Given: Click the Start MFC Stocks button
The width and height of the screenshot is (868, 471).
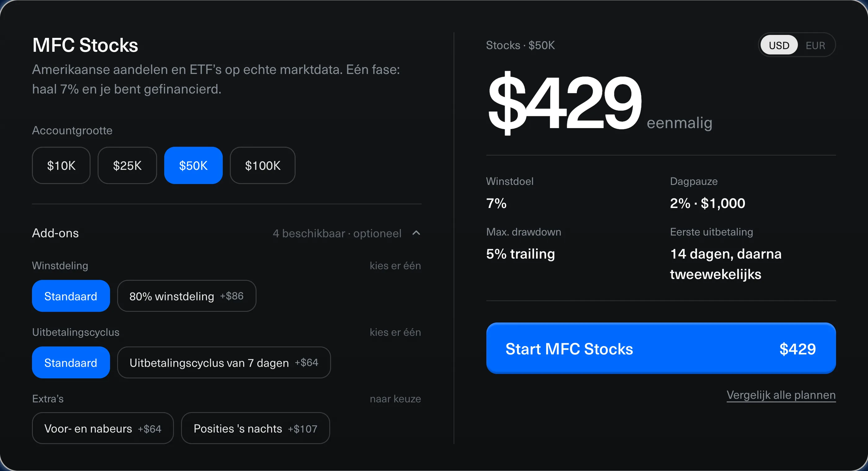Looking at the screenshot, I should click(x=661, y=349).
